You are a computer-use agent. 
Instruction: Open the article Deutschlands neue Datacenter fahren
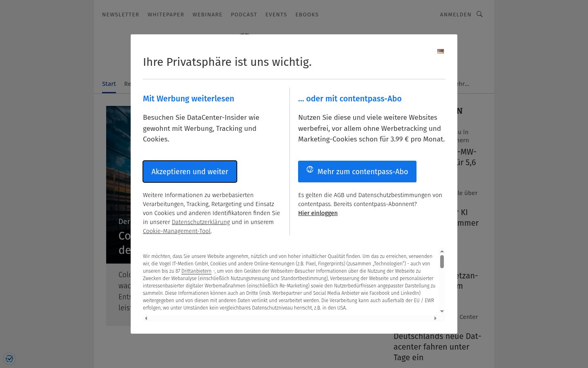click(x=437, y=347)
